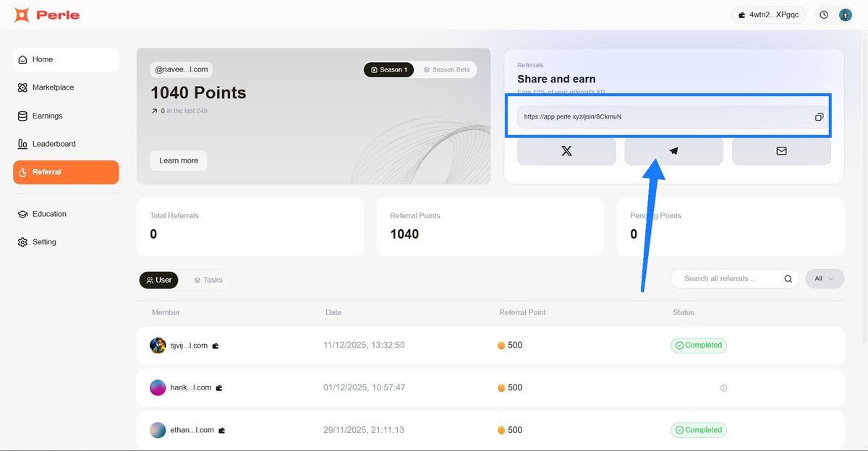Click the sjvij...l.com member avatar
868x451 pixels.
pyautogui.click(x=158, y=345)
